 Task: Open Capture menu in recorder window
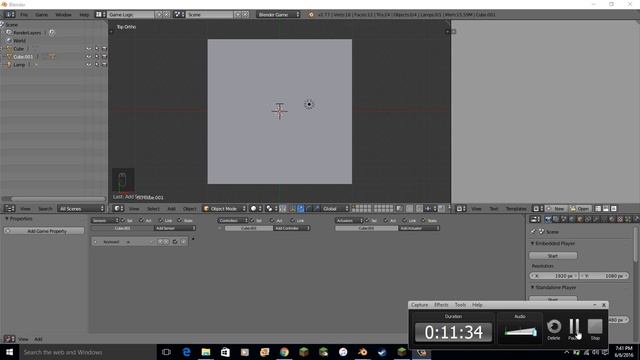[419, 305]
